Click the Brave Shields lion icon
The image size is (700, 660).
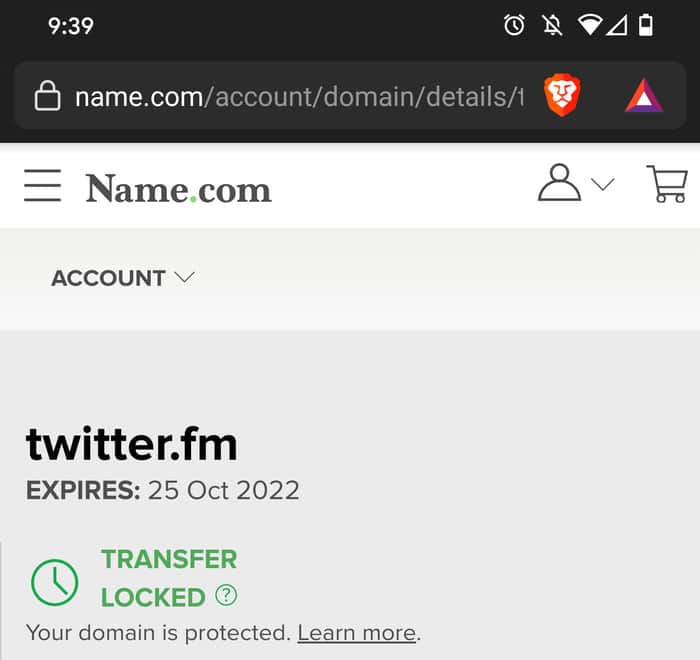pos(562,96)
